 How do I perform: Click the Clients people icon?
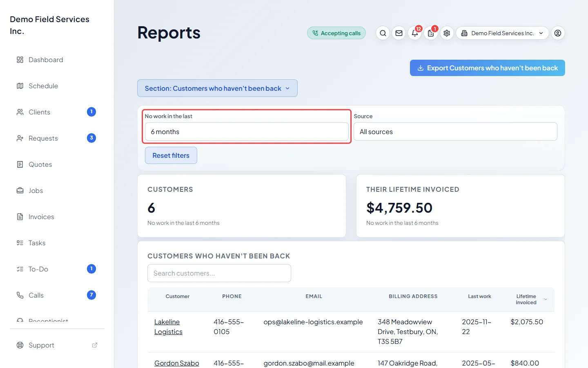tap(20, 112)
